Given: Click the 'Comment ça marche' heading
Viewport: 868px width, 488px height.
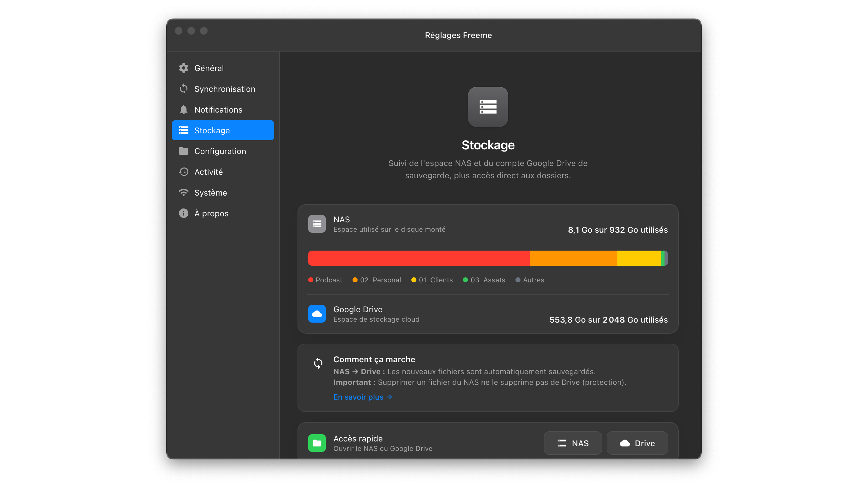Looking at the screenshot, I should pyautogui.click(x=374, y=359).
